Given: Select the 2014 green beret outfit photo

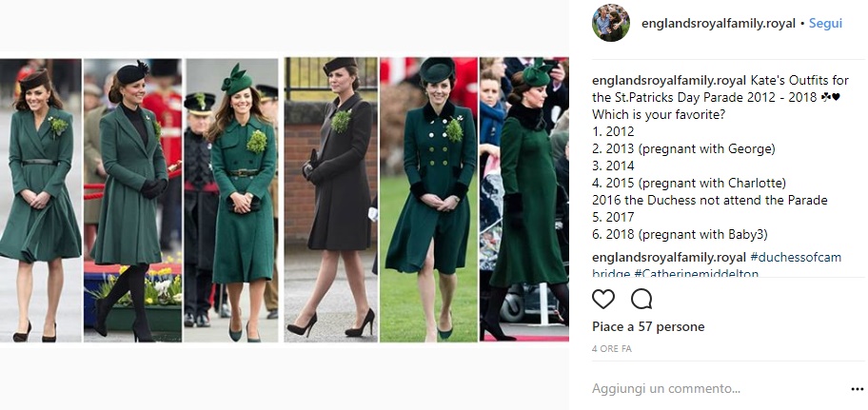Looking at the screenshot, I should pos(231,200).
